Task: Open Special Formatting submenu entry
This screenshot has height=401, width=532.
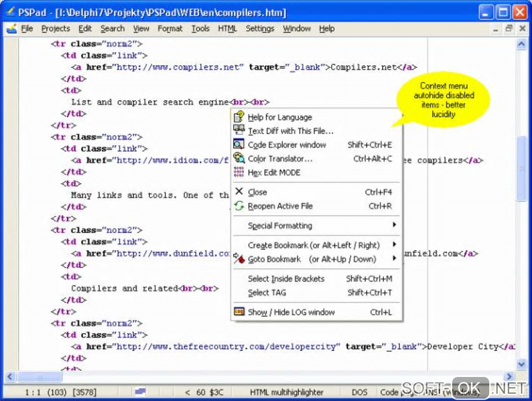Action: [316, 226]
